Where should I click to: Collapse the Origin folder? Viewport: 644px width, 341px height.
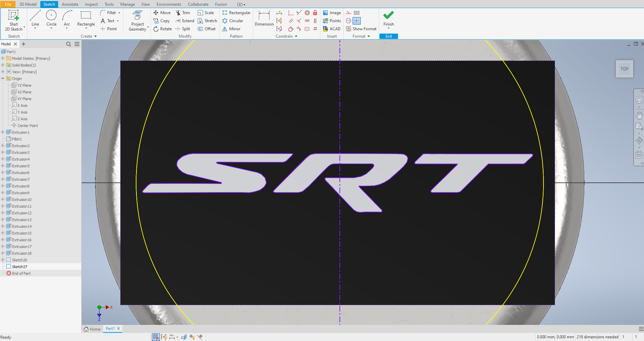pos(3,79)
